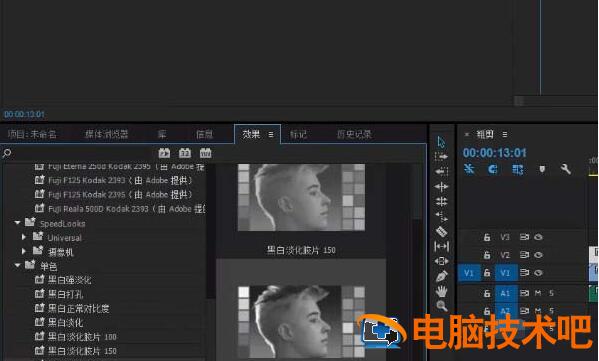Filter by accelerated effects icon
This screenshot has width=599, height=361.
[164, 153]
